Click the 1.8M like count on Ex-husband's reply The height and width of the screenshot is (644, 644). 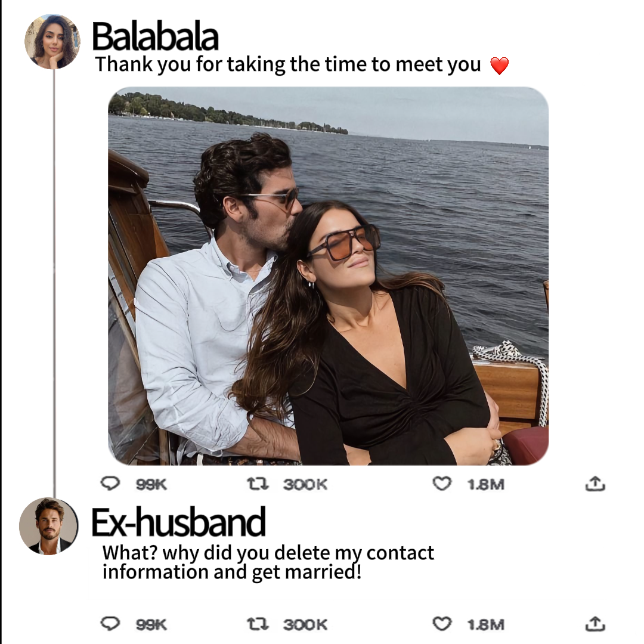(485, 625)
